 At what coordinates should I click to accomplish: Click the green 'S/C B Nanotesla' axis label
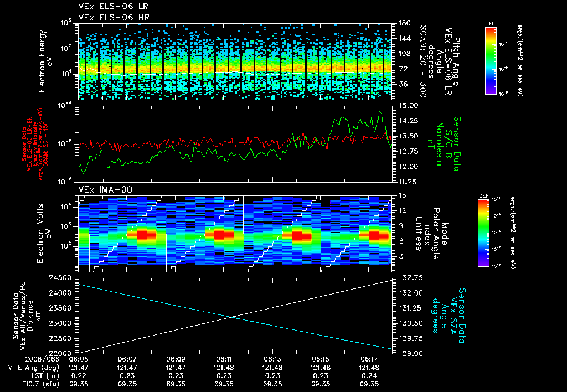[444, 144]
